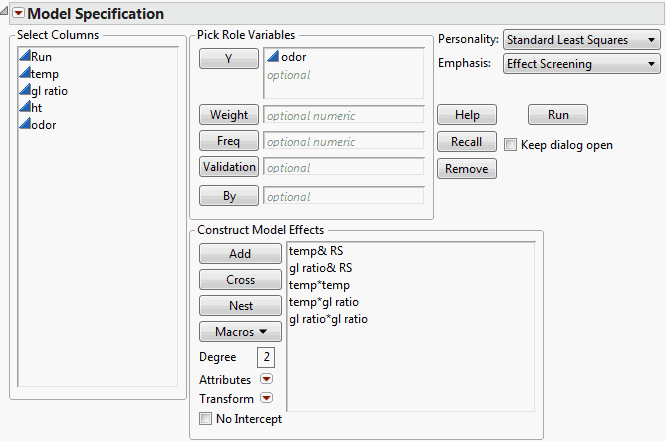The height and width of the screenshot is (441, 666).
Task: Select odor in the Select Columns list
Action: [x=45, y=125]
